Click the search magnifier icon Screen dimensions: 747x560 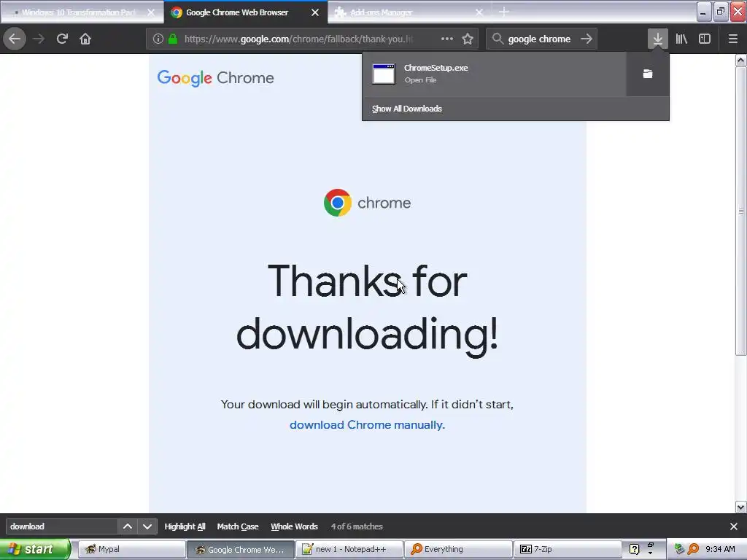(x=498, y=39)
